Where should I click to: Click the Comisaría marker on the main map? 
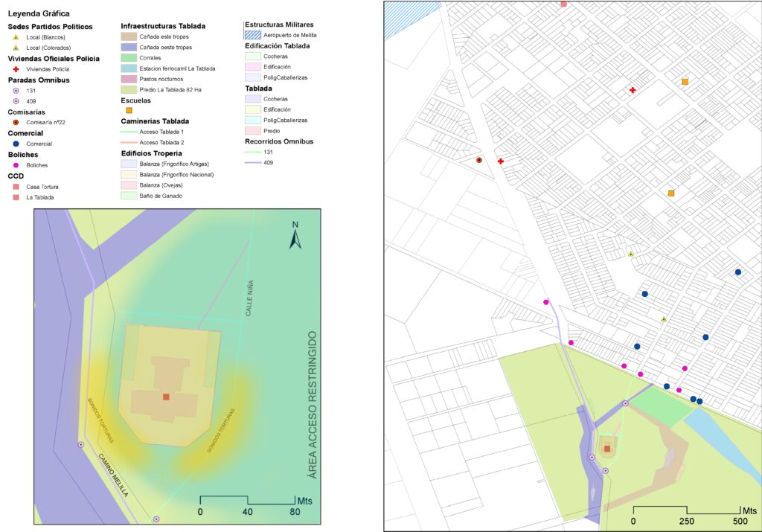tap(479, 160)
